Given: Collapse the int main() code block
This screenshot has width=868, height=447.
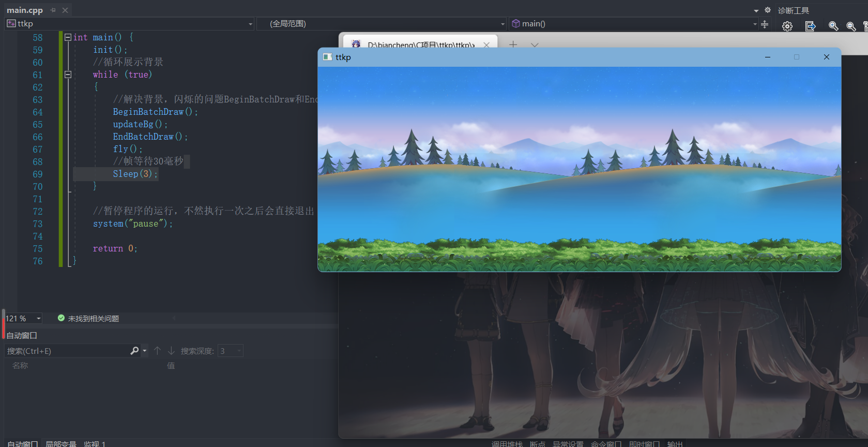Looking at the screenshot, I should tap(68, 37).
